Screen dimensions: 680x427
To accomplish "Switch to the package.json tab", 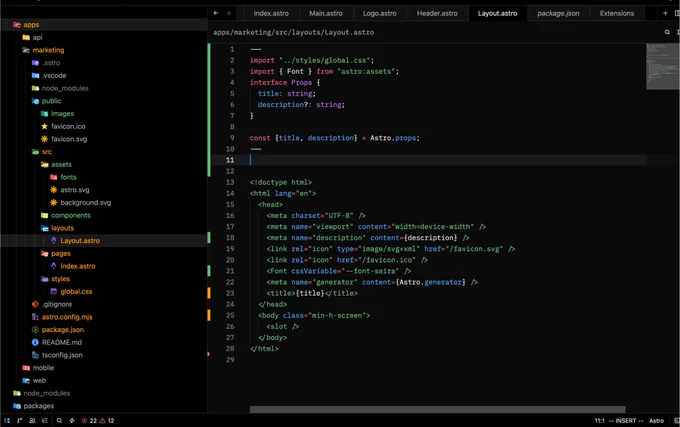I will pos(558,13).
